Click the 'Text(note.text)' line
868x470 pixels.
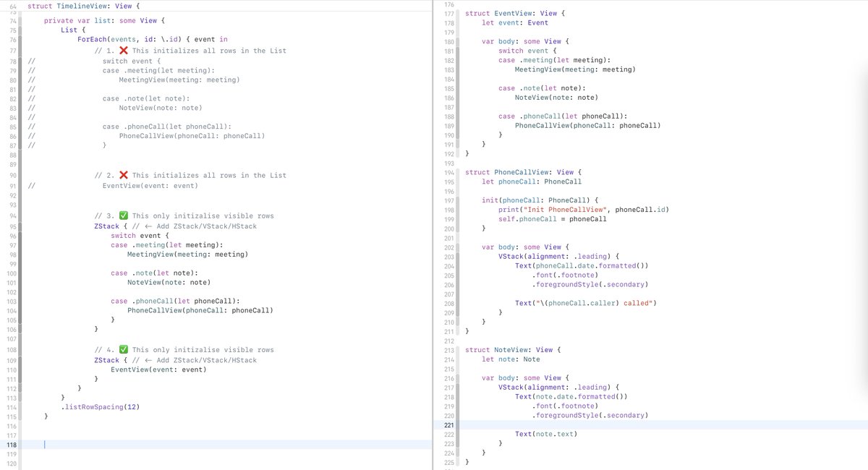546,434
